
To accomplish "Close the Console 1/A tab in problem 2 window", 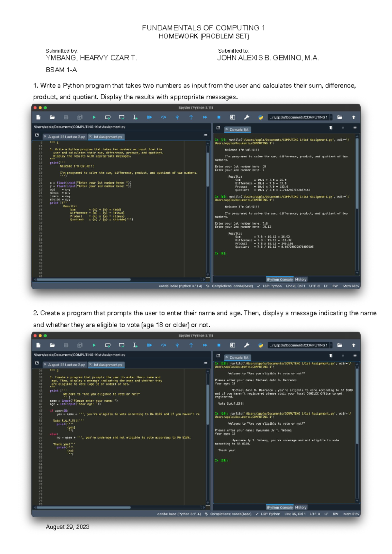I will (226, 357).
